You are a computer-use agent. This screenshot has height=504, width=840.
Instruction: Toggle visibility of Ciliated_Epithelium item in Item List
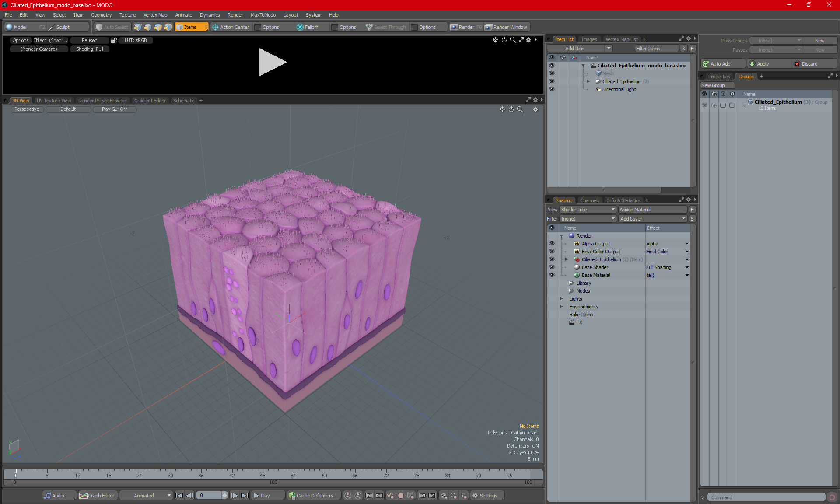click(552, 81)
